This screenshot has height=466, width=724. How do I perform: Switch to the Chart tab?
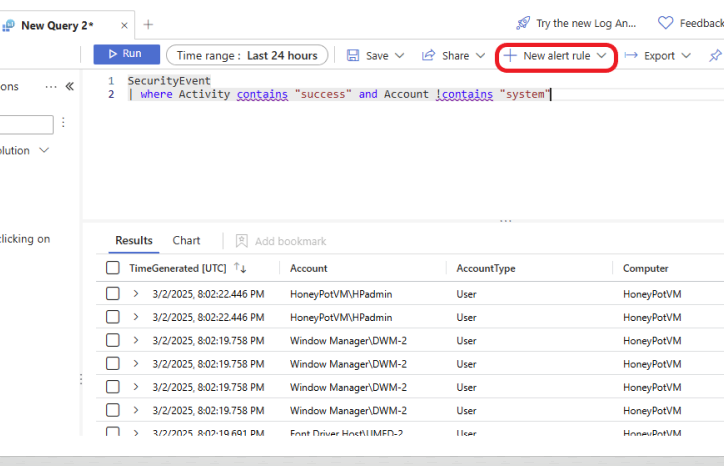pos(186,241)
